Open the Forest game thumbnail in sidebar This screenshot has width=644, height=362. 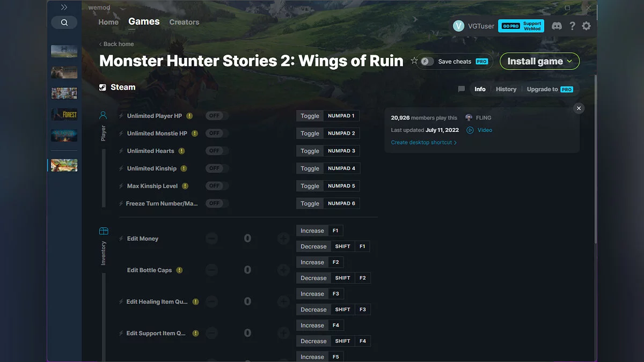coord(64,114)
